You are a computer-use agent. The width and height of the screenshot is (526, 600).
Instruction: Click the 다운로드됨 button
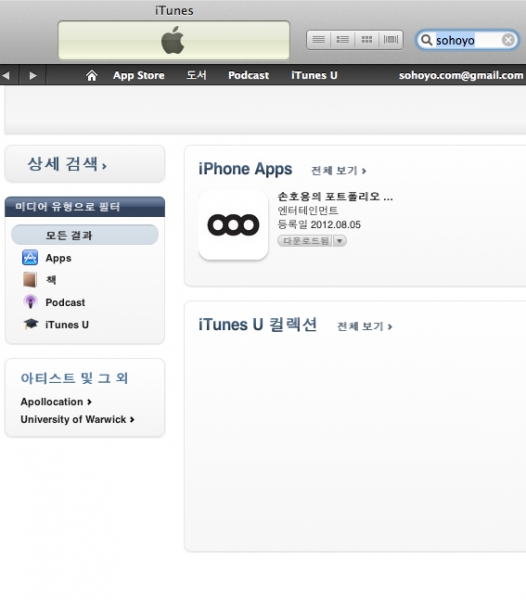click(x=305, y=241)
